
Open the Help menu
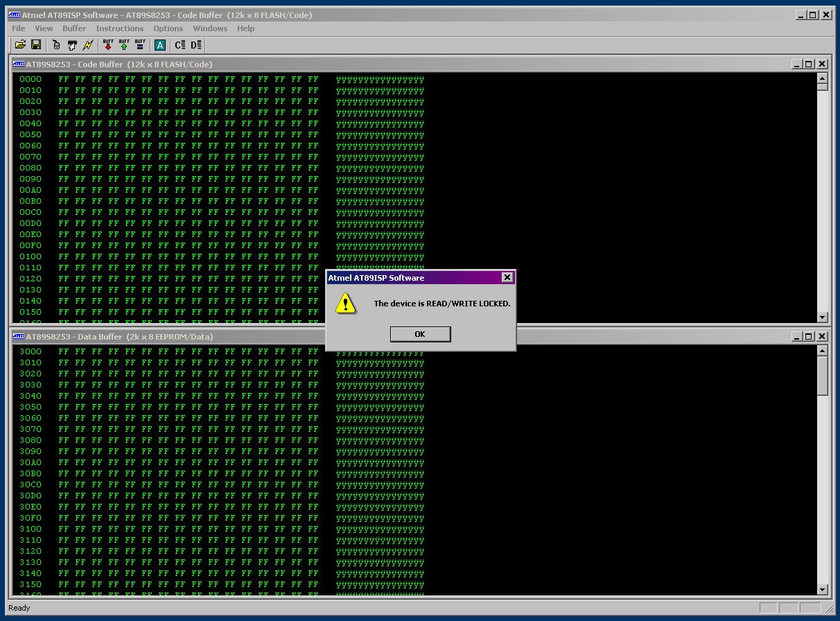click(245, 28)
